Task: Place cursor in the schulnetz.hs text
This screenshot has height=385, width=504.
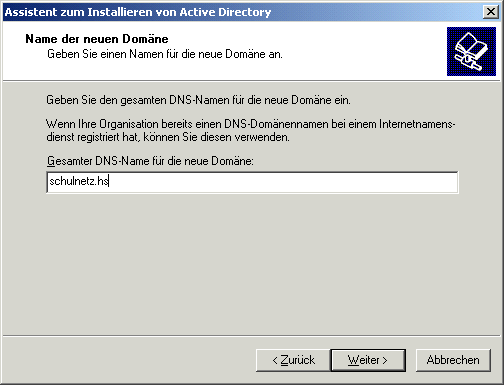Action: tap(79, 181)
